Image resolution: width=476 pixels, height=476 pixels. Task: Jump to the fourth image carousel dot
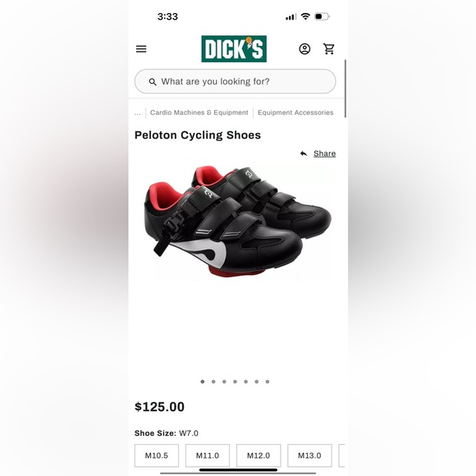point(235,382)
